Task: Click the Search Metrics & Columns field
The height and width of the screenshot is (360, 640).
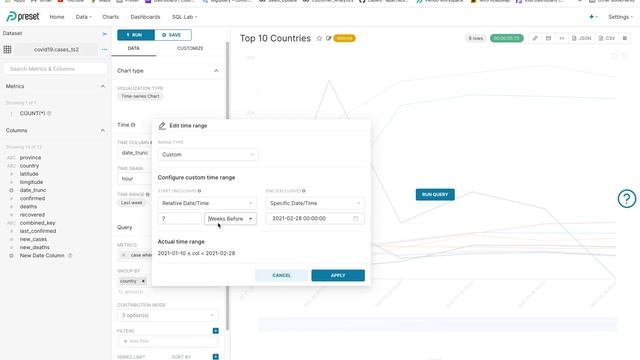Action: point(55,69)
